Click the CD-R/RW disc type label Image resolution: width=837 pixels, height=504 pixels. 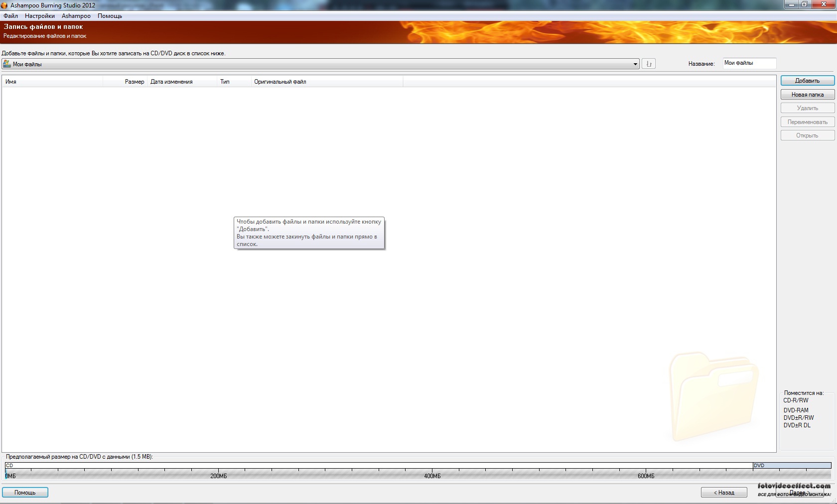pos(796,400)
